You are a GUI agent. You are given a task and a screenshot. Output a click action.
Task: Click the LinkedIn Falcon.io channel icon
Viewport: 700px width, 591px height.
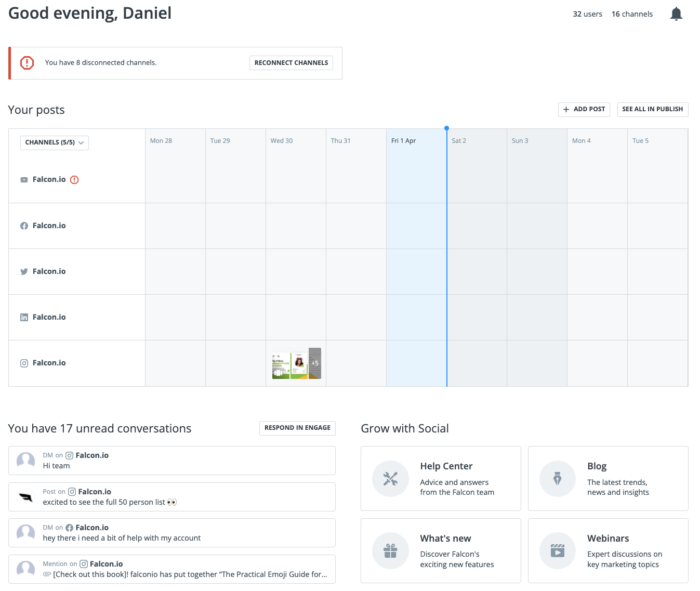coord(24,317)
